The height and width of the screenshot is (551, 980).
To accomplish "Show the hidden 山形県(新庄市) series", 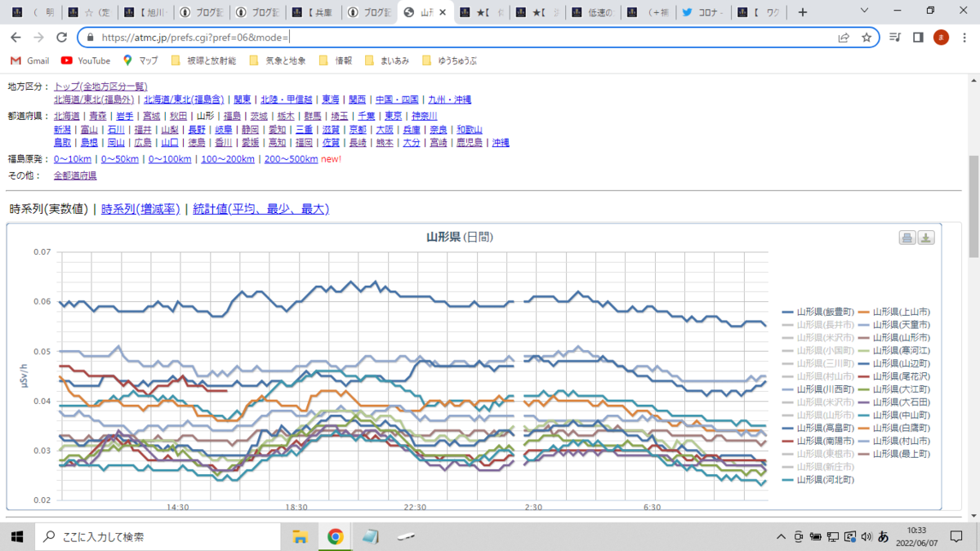I will point(817,466).
